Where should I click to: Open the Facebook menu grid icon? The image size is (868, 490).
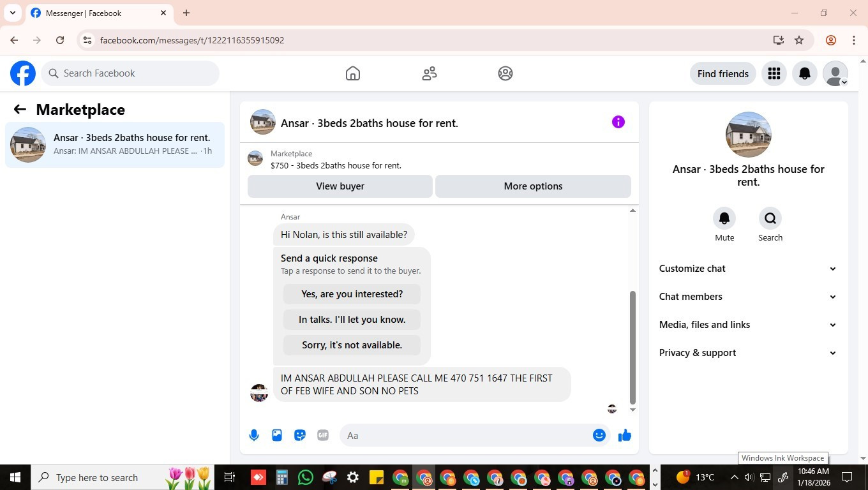pos(774,73)
